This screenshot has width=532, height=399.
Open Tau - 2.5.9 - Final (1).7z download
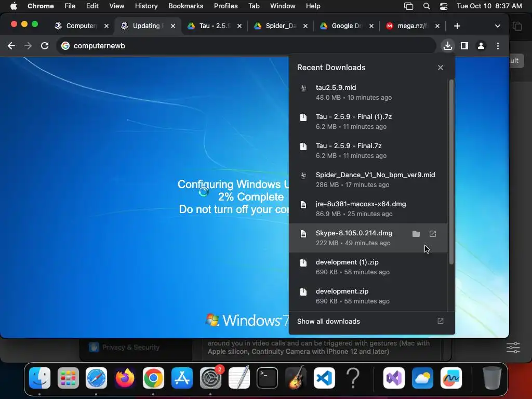pyautogui.click(x=368, y=122)
